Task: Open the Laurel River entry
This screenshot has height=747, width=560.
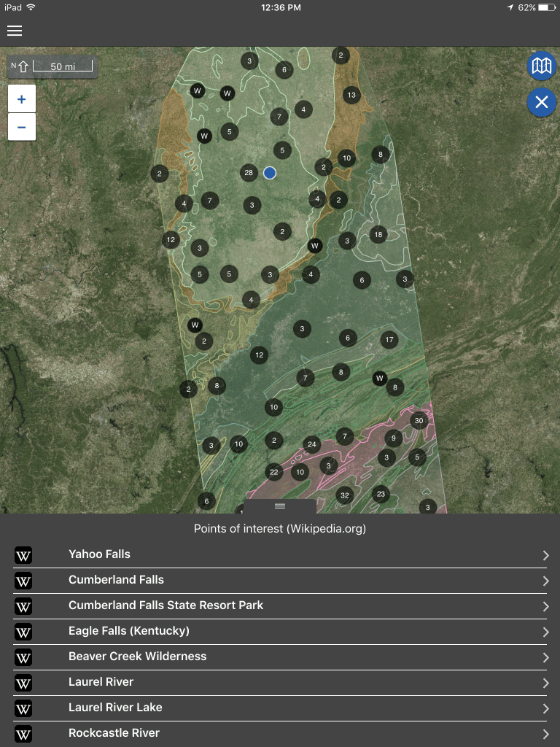Action: tap(101, 682)
